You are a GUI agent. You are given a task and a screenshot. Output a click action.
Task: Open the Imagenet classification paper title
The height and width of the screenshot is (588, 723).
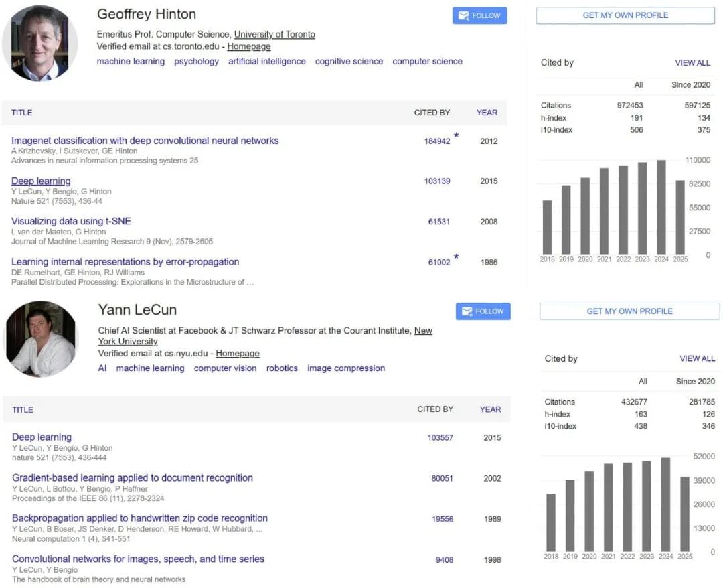[145, 141]
